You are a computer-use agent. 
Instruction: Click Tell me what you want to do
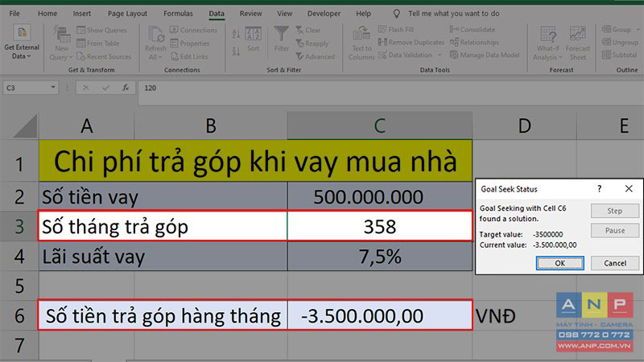[x=453, y=14]
